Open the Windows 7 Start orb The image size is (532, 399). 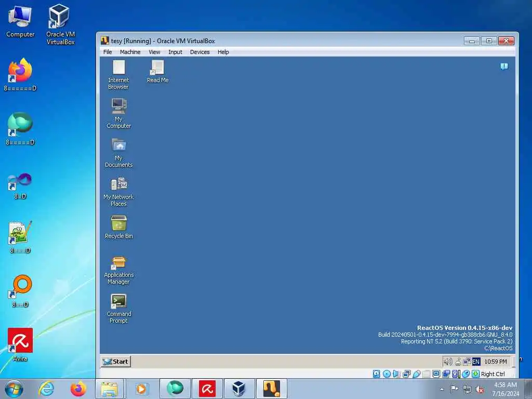point(14,389)
